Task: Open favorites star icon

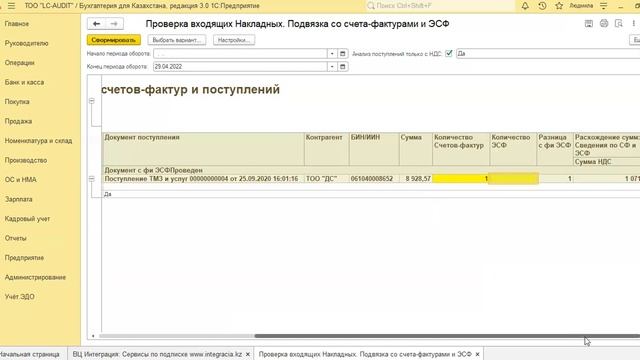Action: (559, 6)
